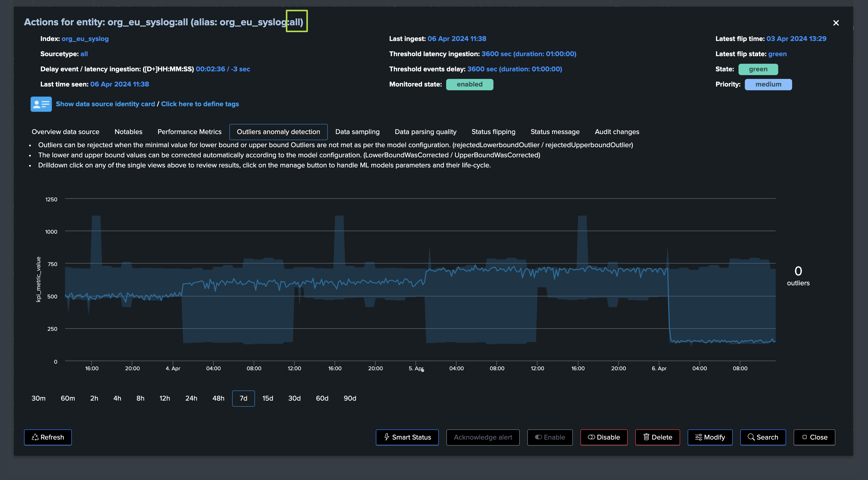The width and height of the screenshot is (868, 480).
Task: Click Show data source identity card link
Action: 105,104
